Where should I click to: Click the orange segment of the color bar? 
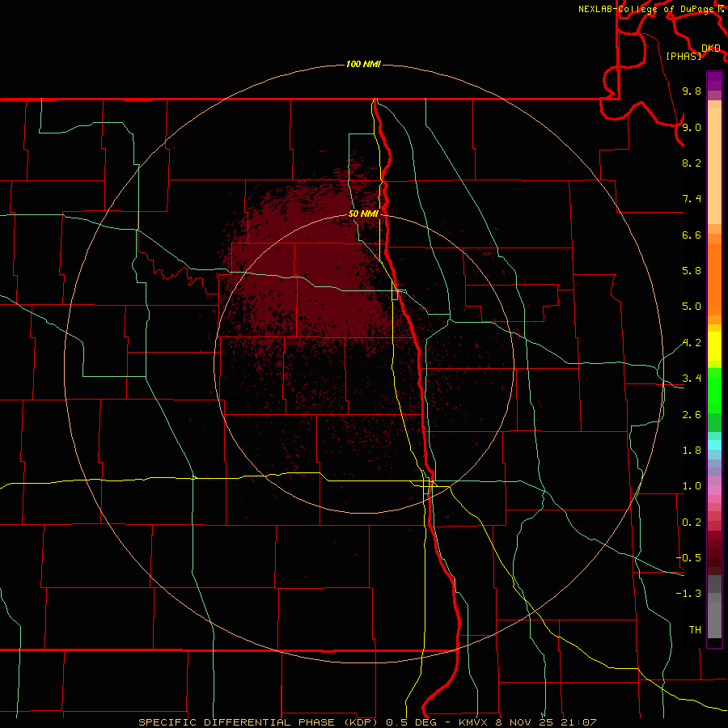714,279
